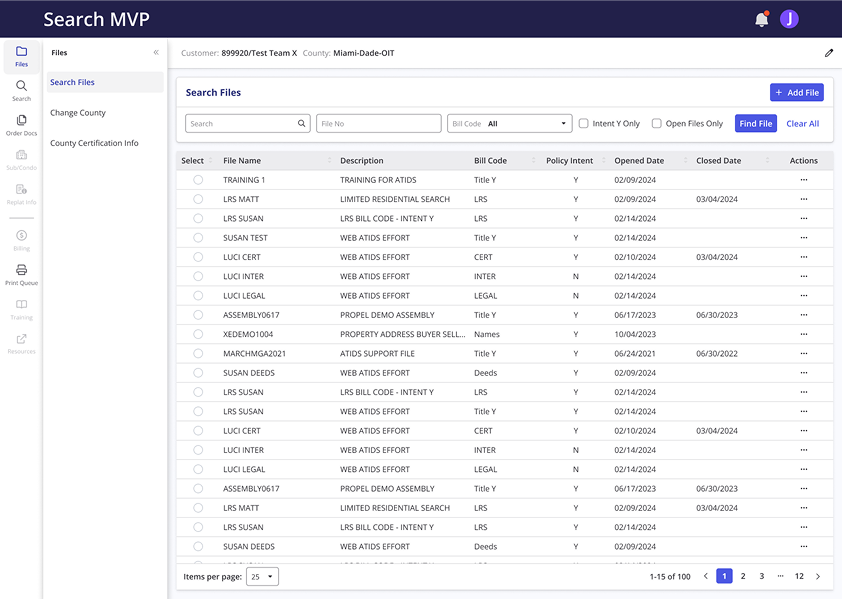Viewport: 842px width, 600px height.
Task: Focus the File No input field
Action: point(379,124)
